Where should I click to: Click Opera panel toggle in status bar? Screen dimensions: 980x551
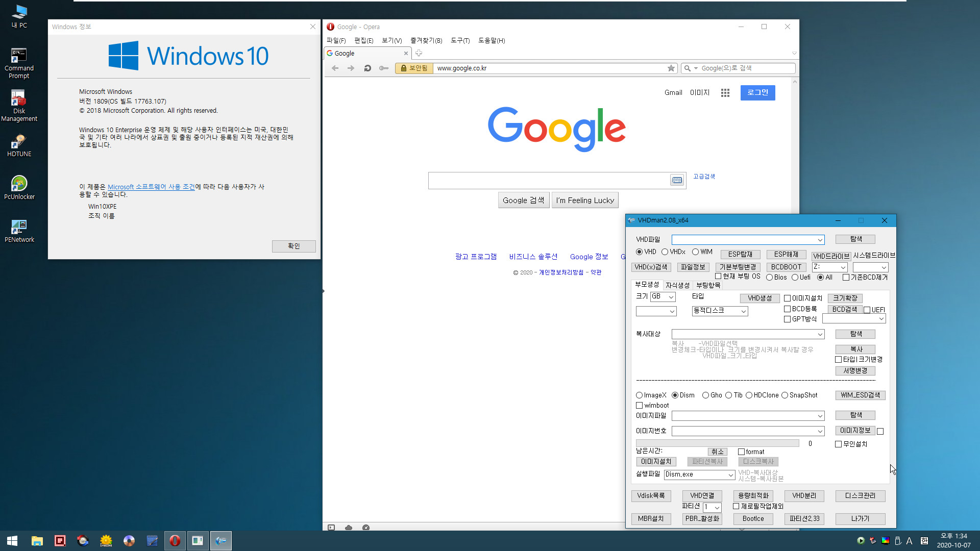click(331, 528)
